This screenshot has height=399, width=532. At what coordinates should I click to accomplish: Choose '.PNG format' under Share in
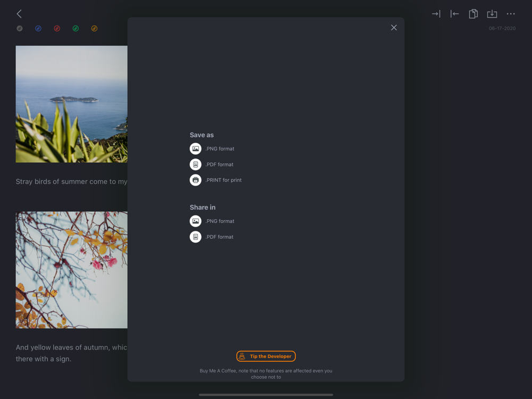coord(220,221)
